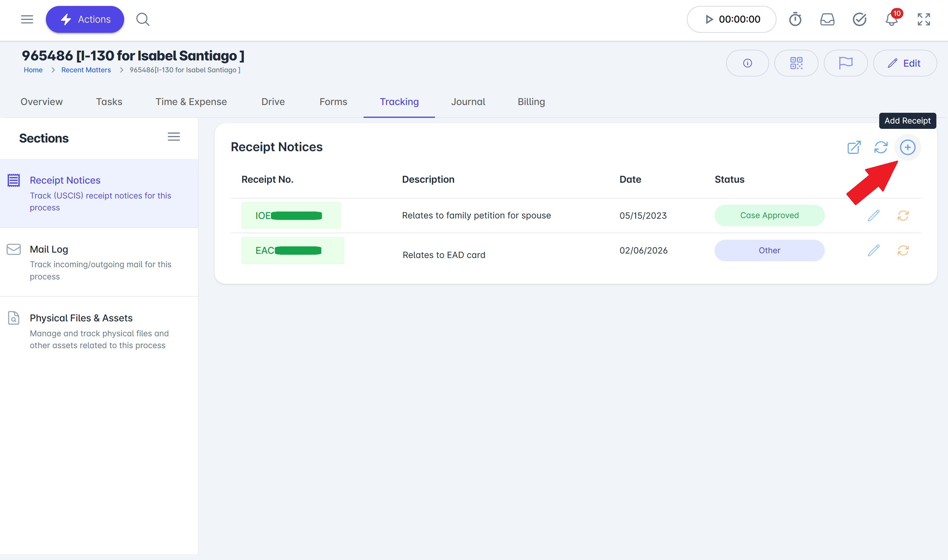Image resolution: width=948 pixels, height=560 pixels.
Task: Open the Actions dropdown button
Action: 85,19
